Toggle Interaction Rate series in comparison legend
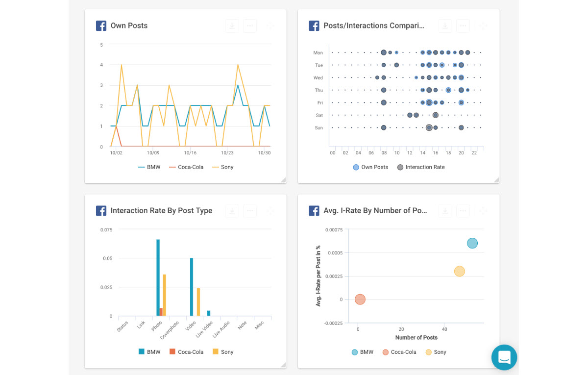The image size is (588, 375). (421, 167)
